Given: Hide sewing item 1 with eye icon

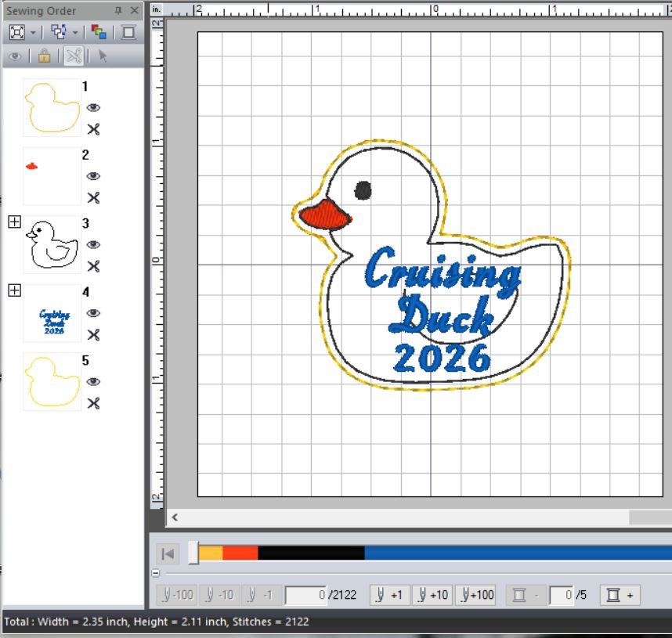Looking at the screenshot, I should [93, 108].
